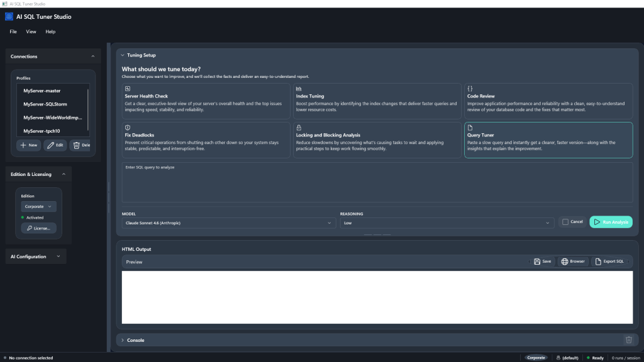Collapse the Connections panel
The height and width of the screenshot is (362, 644).
93,57
